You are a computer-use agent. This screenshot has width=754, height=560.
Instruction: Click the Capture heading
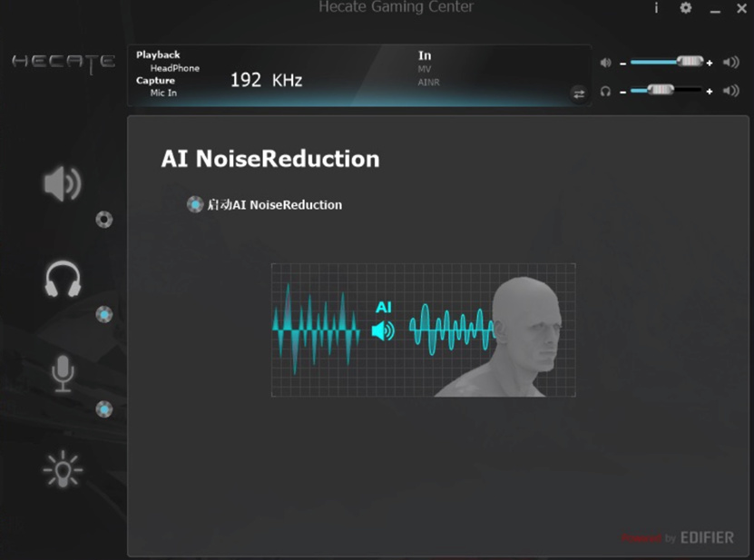coord(155,81)
